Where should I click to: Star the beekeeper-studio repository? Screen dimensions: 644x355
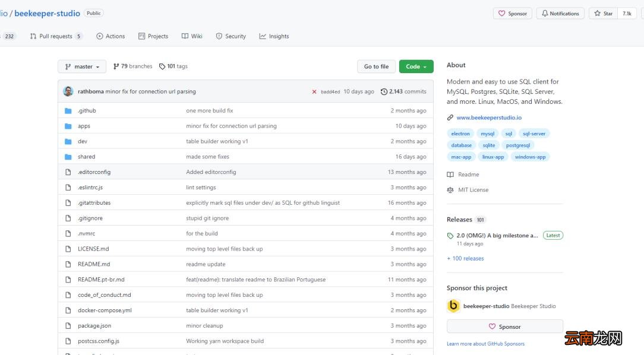click(604, 14)
